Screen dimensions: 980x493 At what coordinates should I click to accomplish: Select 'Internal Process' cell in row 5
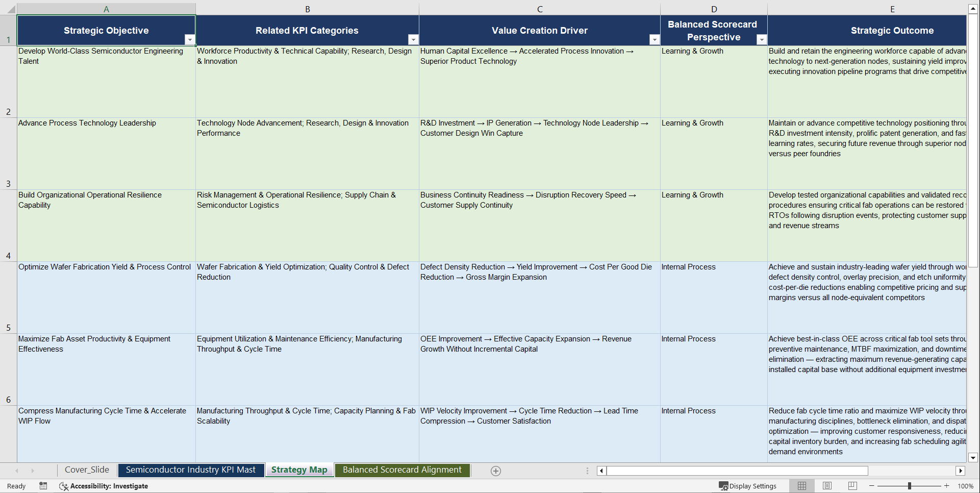[x=714, y=298]
